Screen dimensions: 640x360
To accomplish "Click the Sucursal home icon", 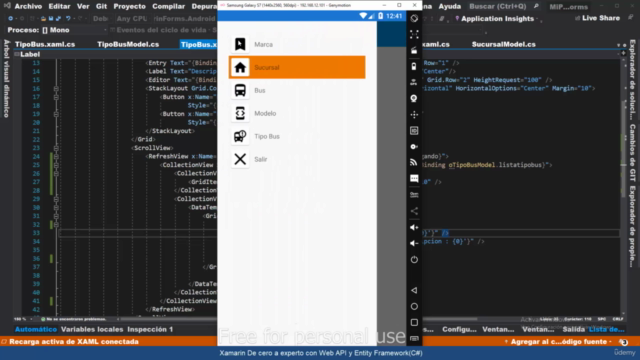I will click(x=240, y=67).
